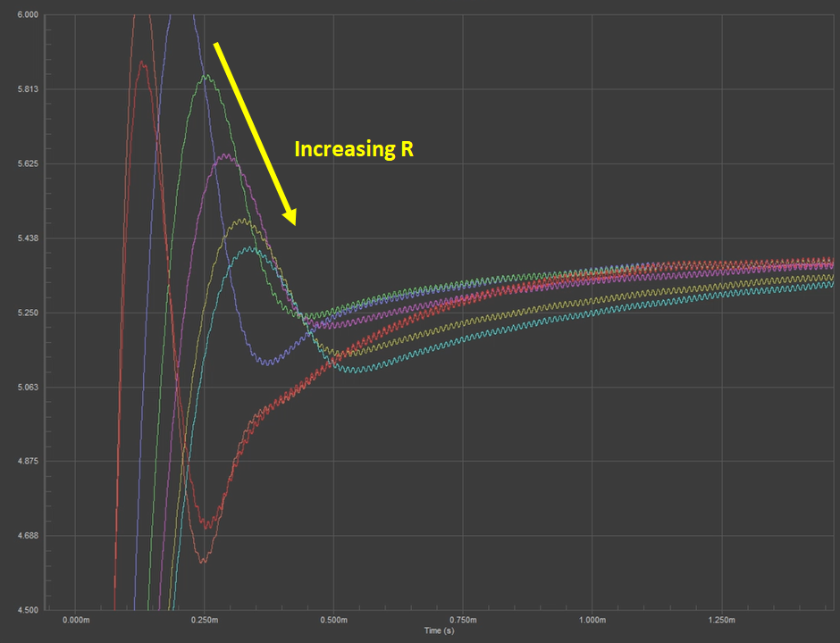Select the 0.250m time axis tick label
Screen dimensions: 840x643
(205, 620)
